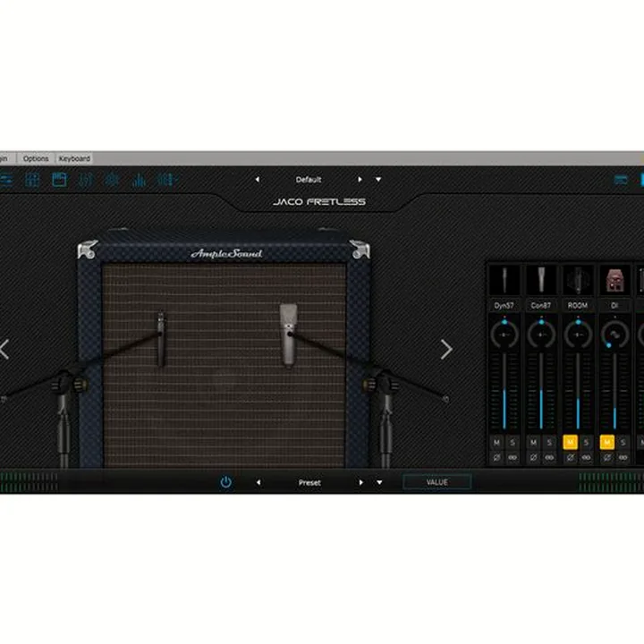The height and width of the screenshot is (644, 644).
Task: Click the Default preset name
Action: pyautogui.click(x=309, y=180)
